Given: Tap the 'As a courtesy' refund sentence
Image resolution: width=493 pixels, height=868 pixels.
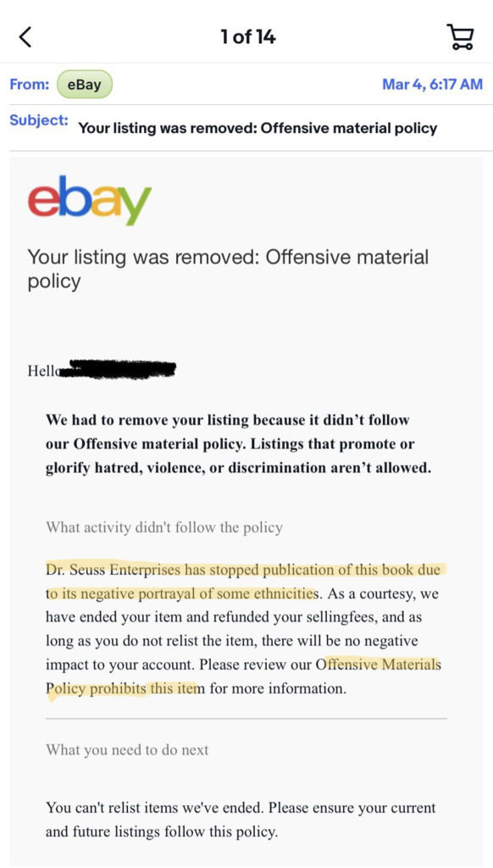Looking at the screenshot, I should [x=241, y=629].
